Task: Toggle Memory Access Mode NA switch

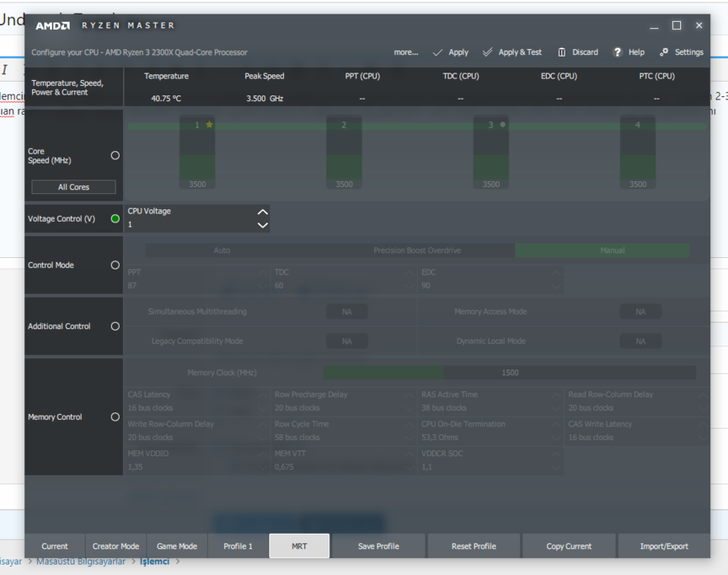Action: (641, 312)
